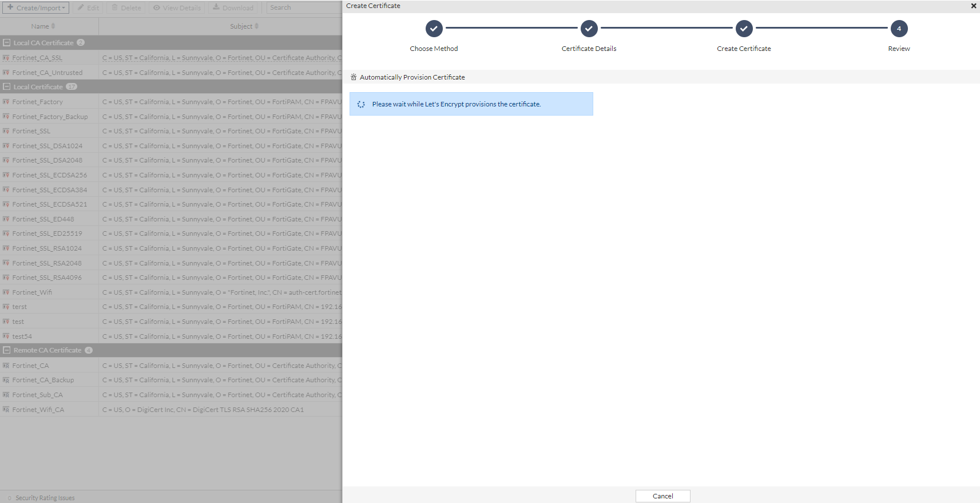Screen dimensions: 980x503
Task: Select the Fortinet_SSL_RSA4096 row
Action: [171, 278]
